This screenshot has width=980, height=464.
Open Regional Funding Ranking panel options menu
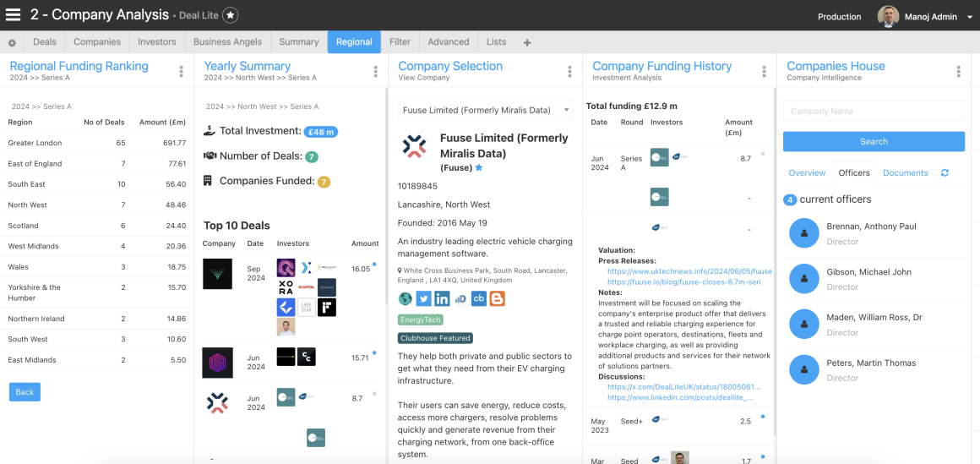click(x=182, y=71)
